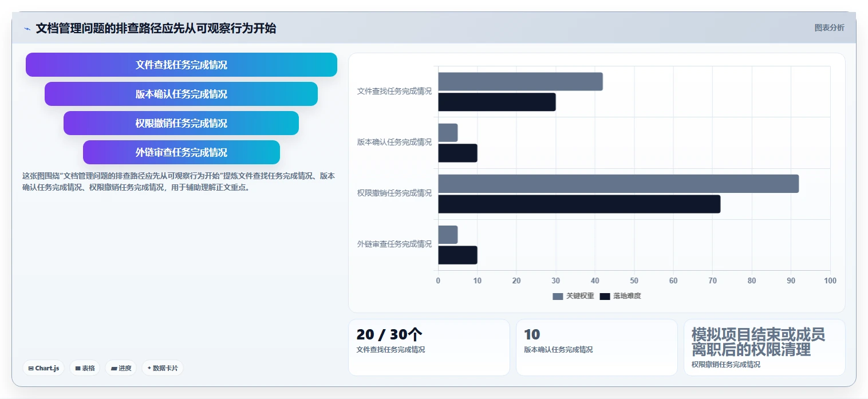Image resolution: width=868 pixels, height=399 pixels.
Task: Click 关键权重 bar for 文件查找任务完成情况
Action: click(x=520, y=81)
